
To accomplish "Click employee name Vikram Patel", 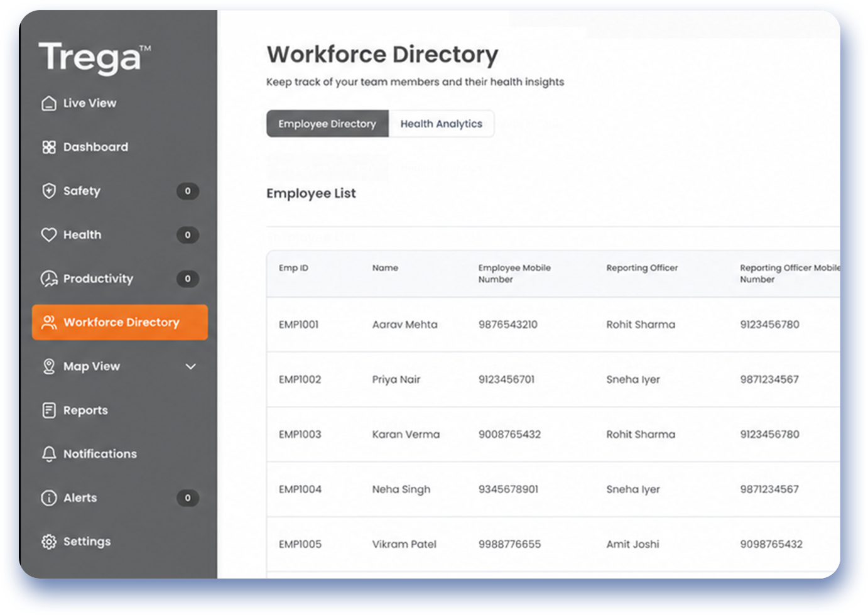I will (404, 544).
